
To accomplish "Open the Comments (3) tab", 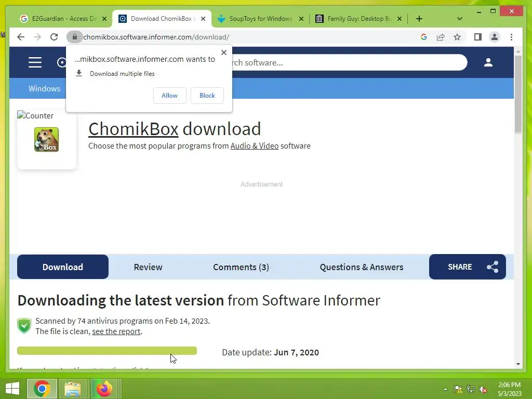I will pyautogui.click(x=241, y=267).
